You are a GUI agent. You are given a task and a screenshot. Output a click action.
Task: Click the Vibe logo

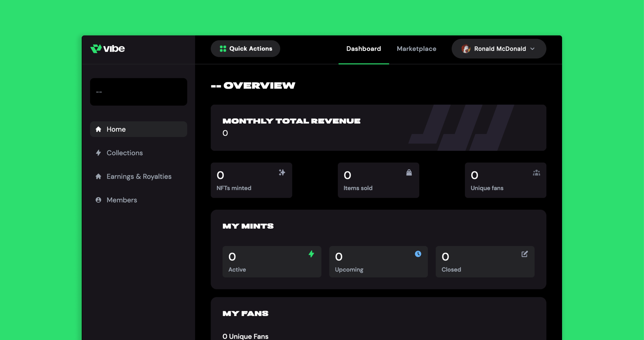tap(107, 48)
